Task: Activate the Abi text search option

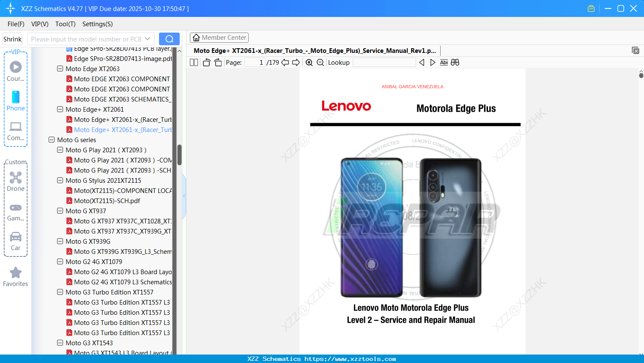Action: [x=444, y=62]
